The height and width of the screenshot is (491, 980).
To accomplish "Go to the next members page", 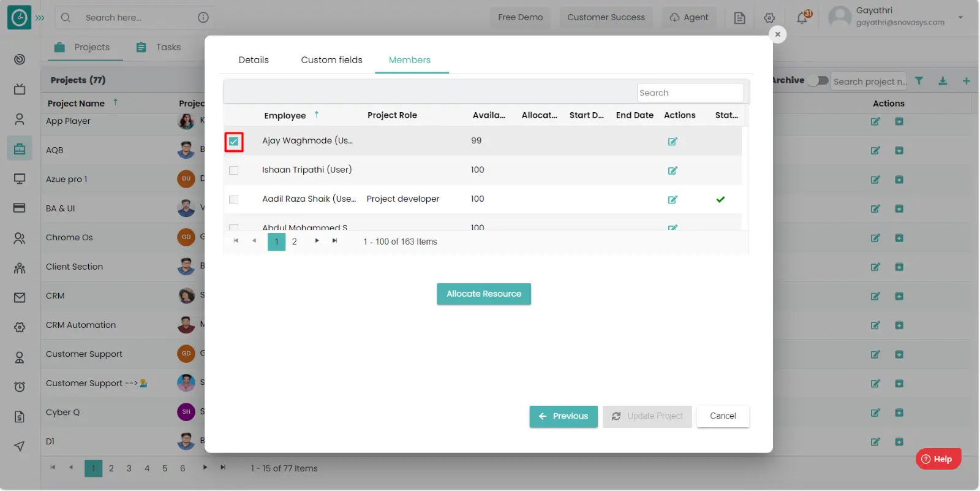I will (317, 241).
